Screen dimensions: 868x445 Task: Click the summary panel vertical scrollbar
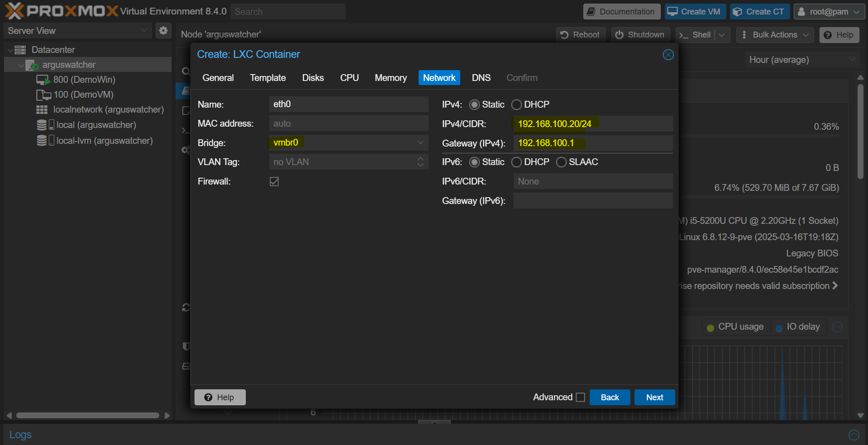(860, 131)
